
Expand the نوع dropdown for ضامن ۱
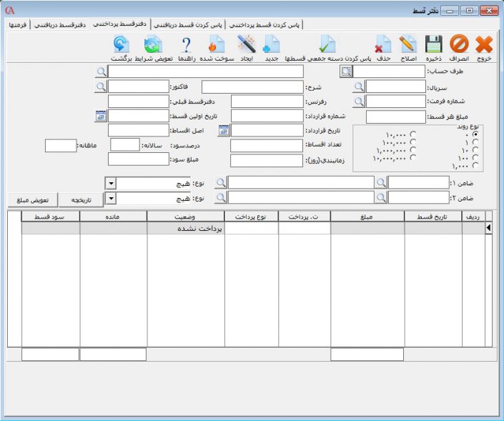(x=110, y=183)
